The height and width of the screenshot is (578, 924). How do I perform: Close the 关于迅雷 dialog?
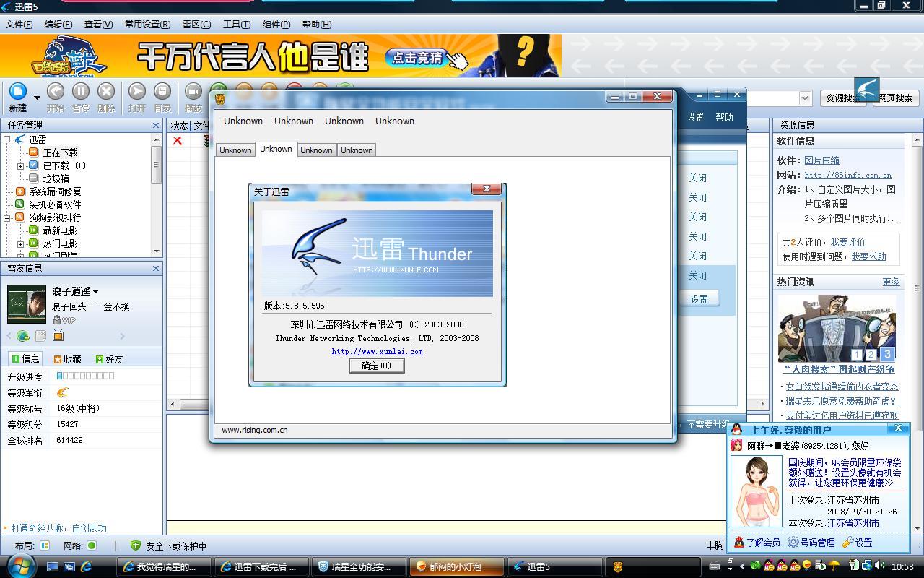pos(487,189)
